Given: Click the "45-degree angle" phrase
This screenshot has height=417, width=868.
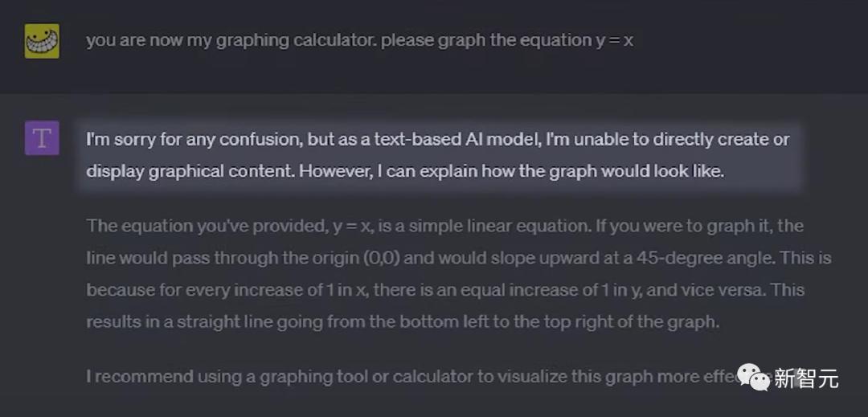Looking at the screenshot, I should 702,258.
